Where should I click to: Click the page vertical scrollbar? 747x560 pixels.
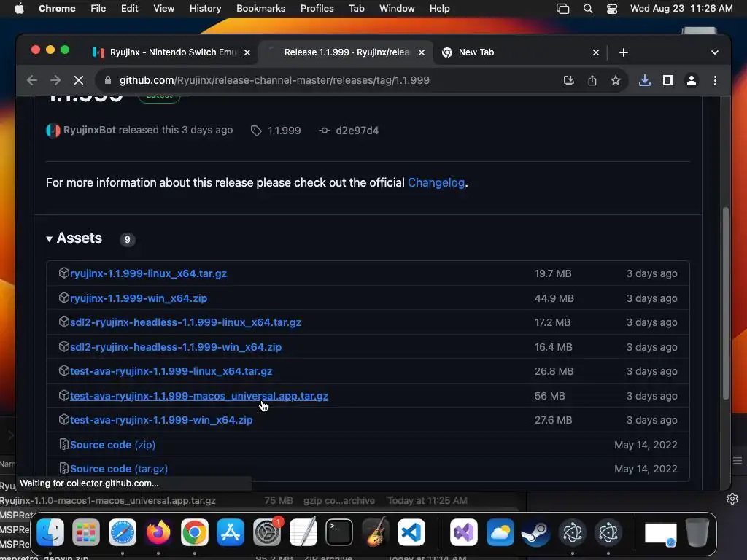726,303
